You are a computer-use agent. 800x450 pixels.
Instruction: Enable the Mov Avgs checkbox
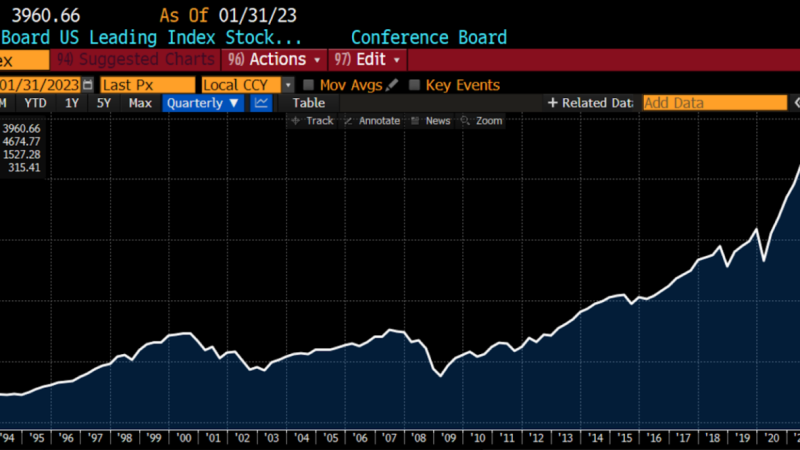(x=309, y=85)
